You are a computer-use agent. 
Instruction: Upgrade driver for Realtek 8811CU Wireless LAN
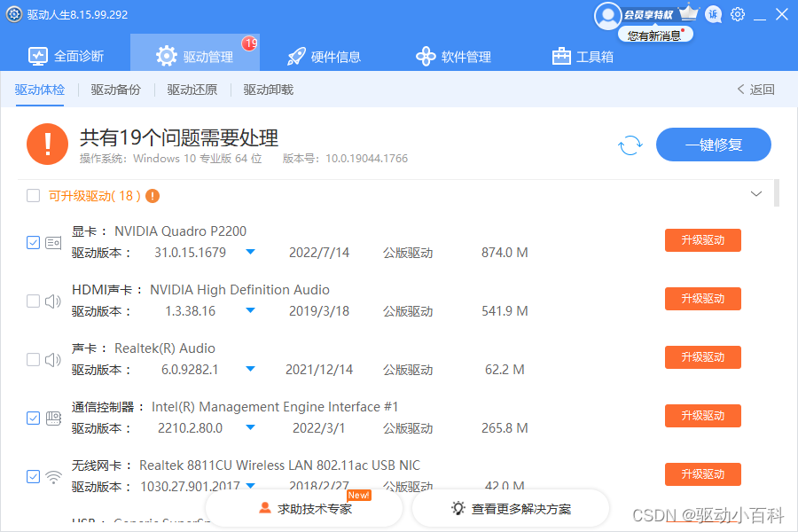tap(703, 474)
